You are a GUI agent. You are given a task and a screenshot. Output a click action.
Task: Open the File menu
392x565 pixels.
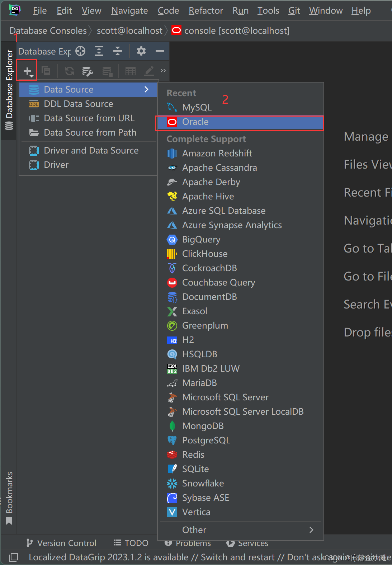(x=40, y=11)
